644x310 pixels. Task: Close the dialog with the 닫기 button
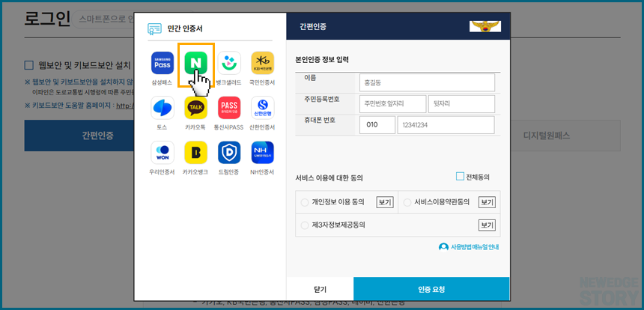(x=320, y=289)
